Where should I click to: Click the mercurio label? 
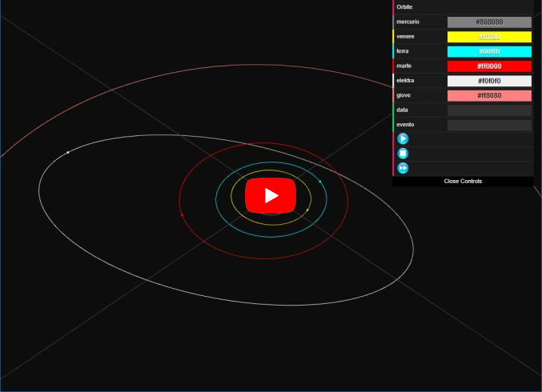(x=408, y=22)
